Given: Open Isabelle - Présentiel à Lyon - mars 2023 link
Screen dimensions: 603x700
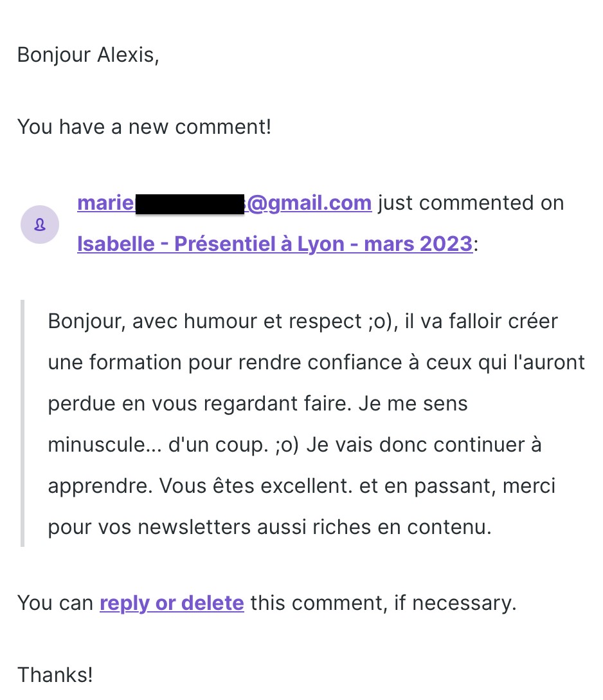Looking at the screenshot, I should [274, 244].
